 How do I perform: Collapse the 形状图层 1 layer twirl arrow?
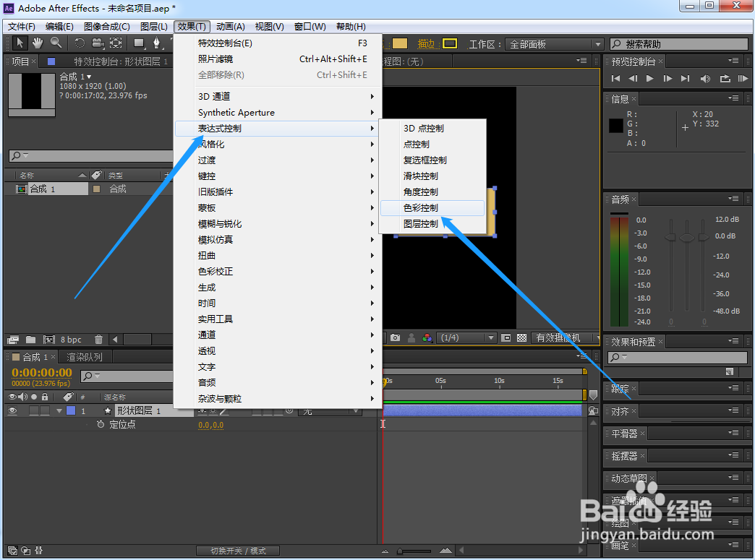59,411
